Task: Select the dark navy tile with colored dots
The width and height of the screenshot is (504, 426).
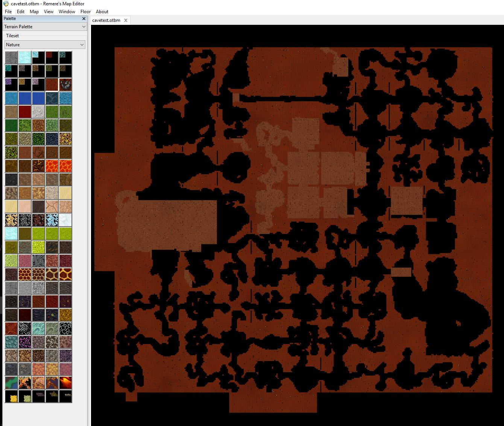Action: tap(52, 315)
